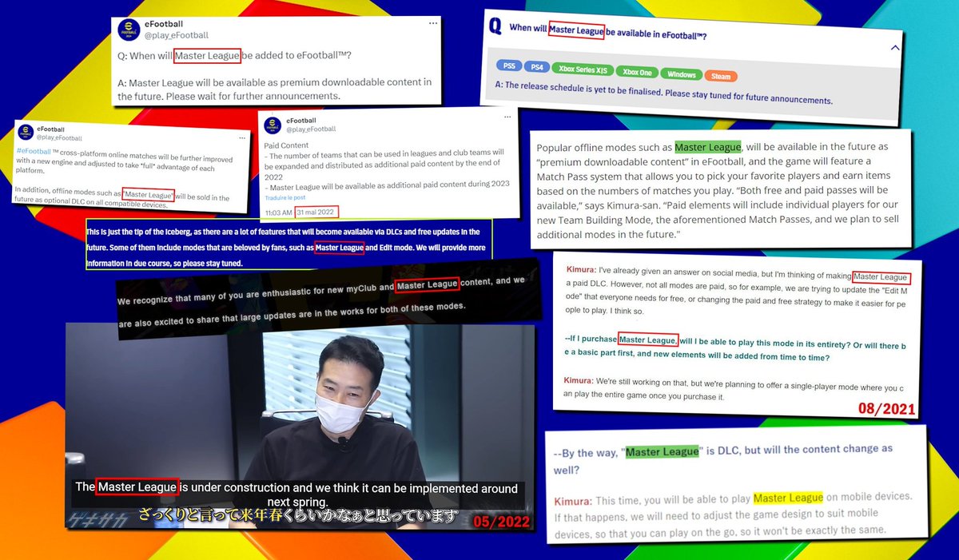The image size is (959, 560).
Task: Click yellow-highlighted 'Master League' in Kimura's mobile answer
Action: click(x=787, y=497)
